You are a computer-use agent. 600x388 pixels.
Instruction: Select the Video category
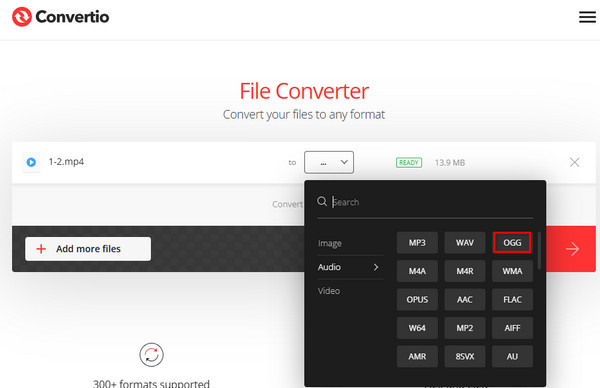click(329, 291)
